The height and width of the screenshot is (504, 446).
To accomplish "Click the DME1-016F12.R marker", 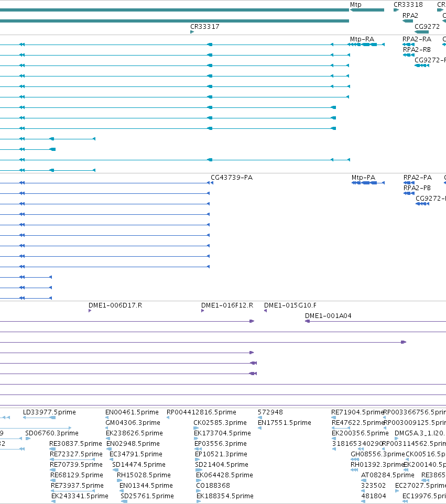I will pos(203,311).
